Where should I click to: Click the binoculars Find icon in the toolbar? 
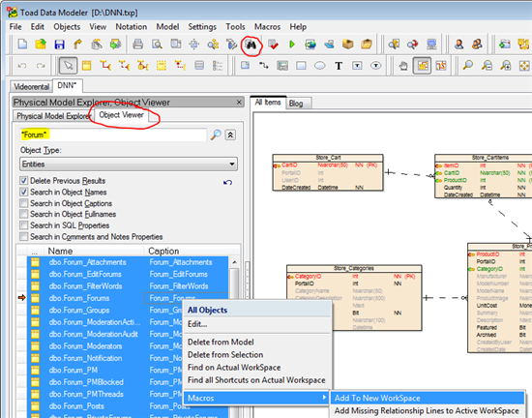[x=251, y=45]
